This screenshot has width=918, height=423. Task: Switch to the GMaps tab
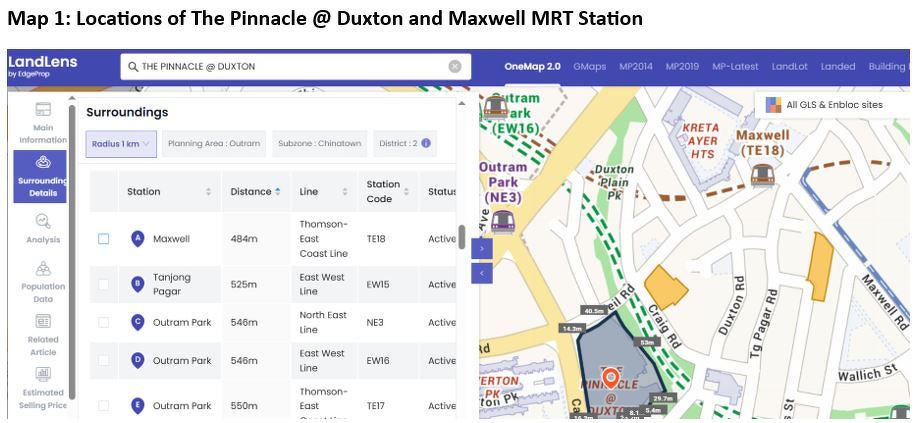[x=590, y=67]
